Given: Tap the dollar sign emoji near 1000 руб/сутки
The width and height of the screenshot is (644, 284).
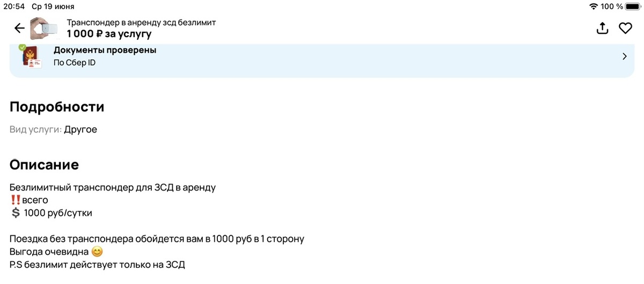Looking at the screenshot, I should 16,213.
